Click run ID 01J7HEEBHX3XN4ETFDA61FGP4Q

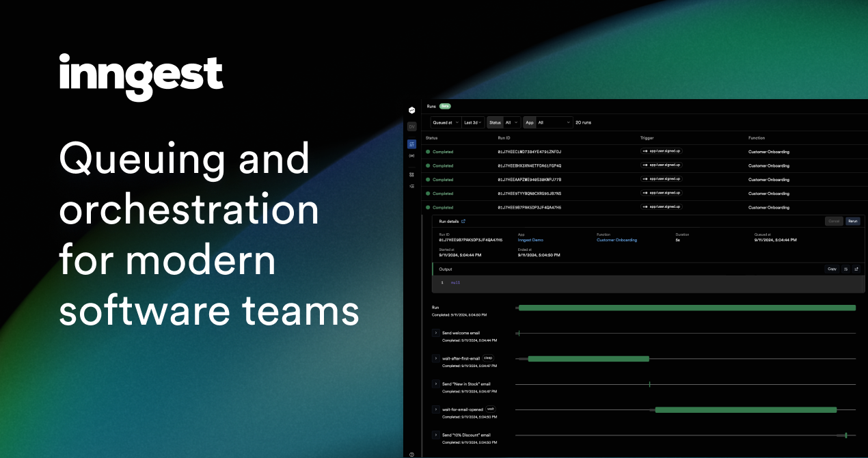529,165
